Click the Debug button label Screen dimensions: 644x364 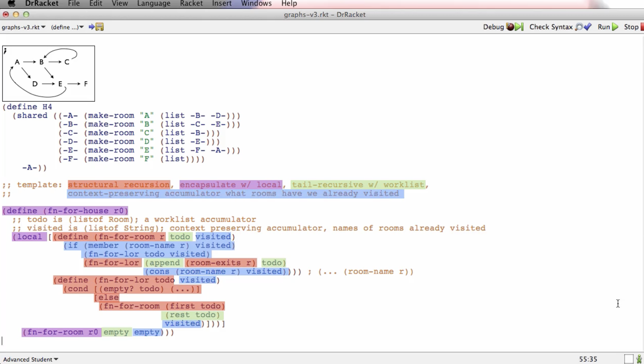[494, 27]
